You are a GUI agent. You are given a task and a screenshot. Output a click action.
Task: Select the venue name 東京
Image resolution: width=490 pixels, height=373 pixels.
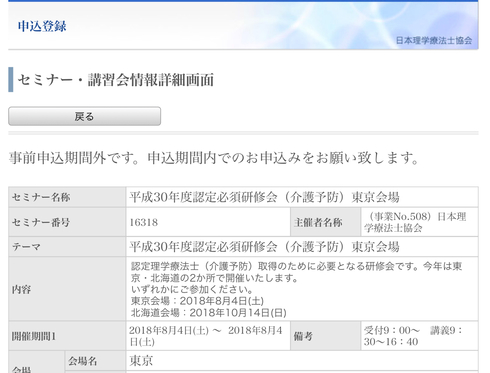(x=141, y=361)
